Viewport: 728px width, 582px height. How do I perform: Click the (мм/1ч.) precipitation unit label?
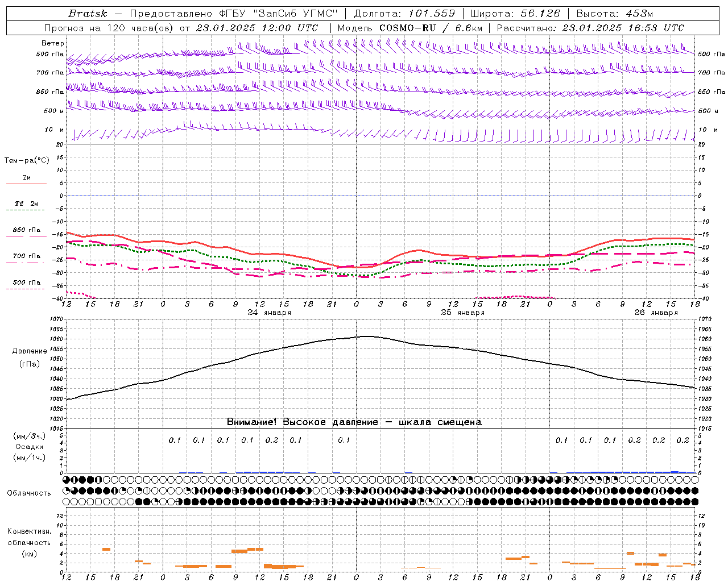[30, 458]
